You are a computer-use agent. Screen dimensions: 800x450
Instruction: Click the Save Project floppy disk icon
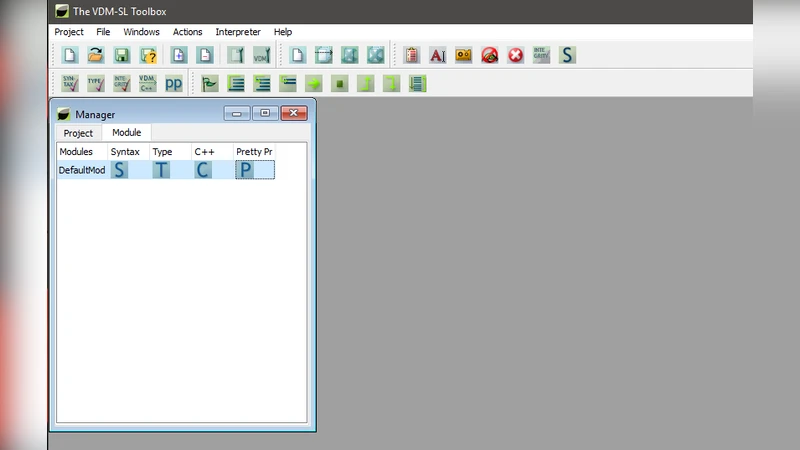click(122, 55)
